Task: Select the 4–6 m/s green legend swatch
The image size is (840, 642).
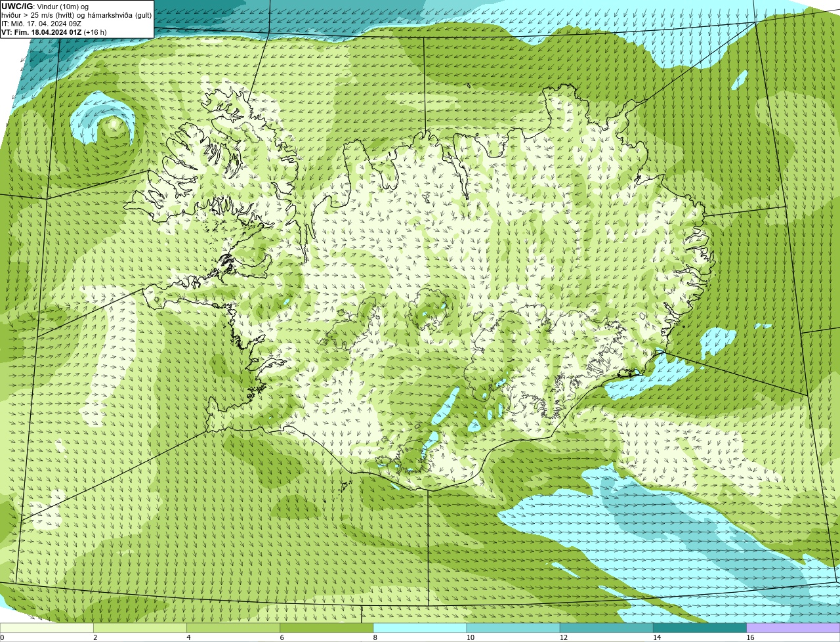Action: [233, 628]
